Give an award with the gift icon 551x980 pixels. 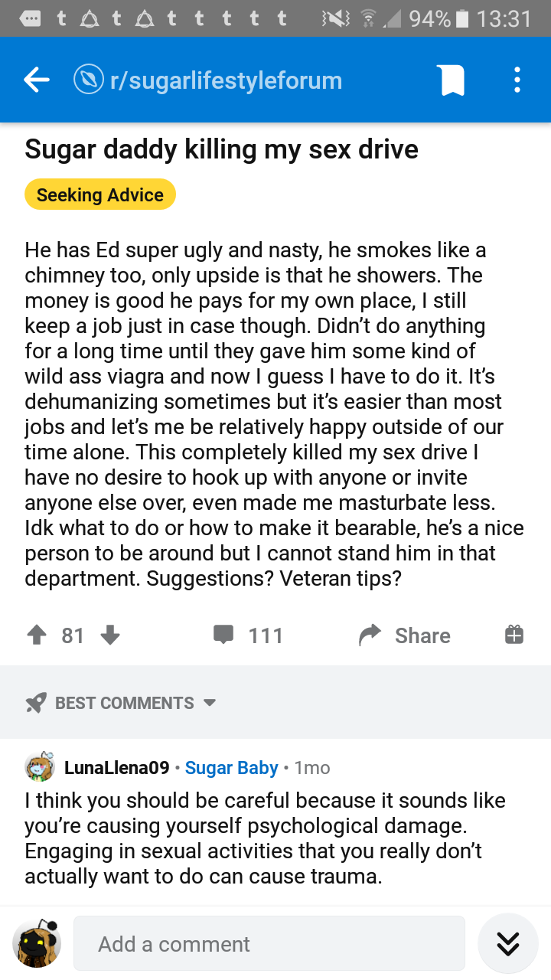coord(514,635)
